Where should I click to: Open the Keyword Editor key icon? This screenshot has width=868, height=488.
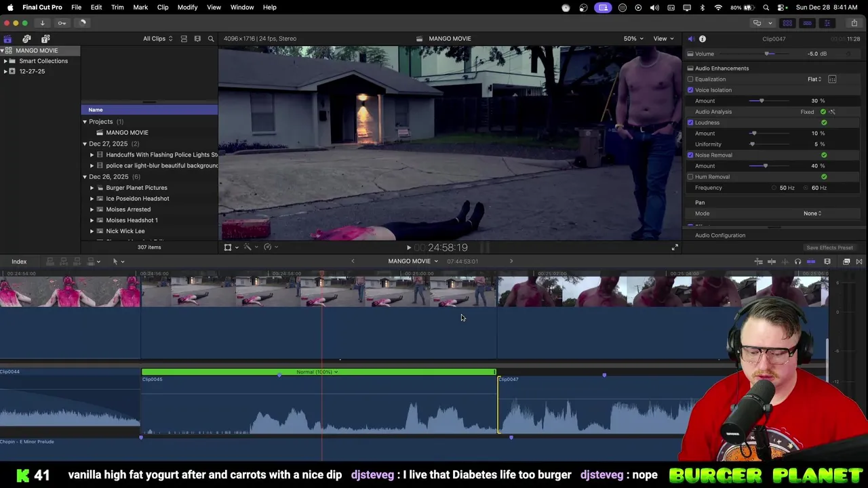(x=62, y=23)
